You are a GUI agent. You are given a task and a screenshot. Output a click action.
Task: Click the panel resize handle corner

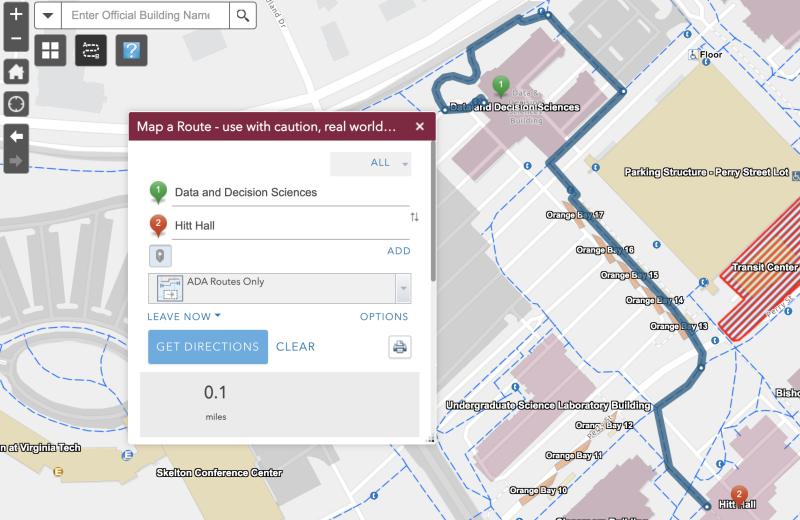click(x=430, y=438)
